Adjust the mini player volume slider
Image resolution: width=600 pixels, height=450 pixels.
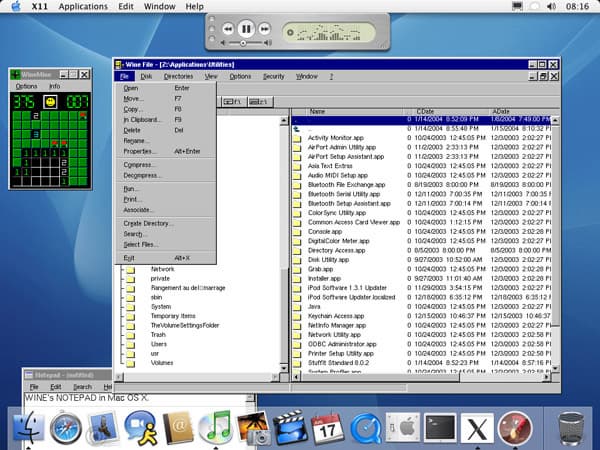pyautogui.click(x=242, y=44)
